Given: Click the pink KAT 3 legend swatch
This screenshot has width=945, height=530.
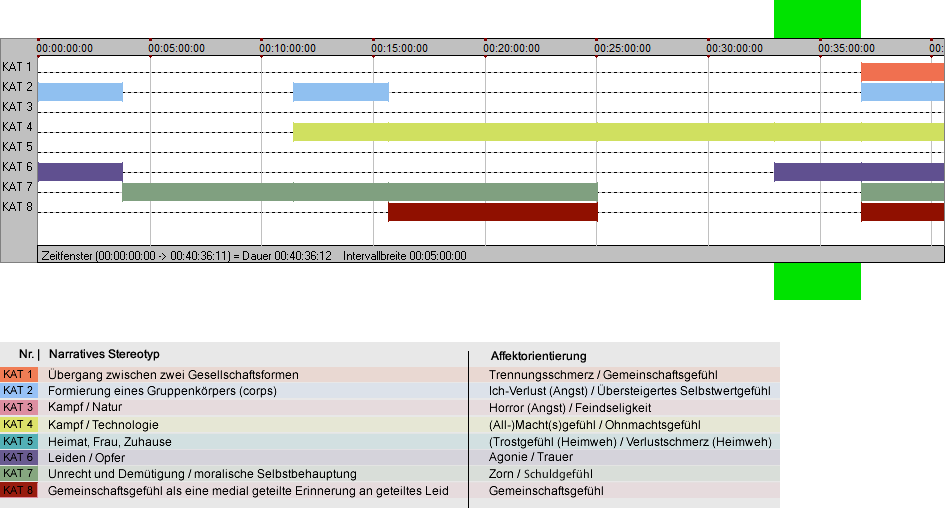Looking at the screenshot, I should click(x=19, y=408).
